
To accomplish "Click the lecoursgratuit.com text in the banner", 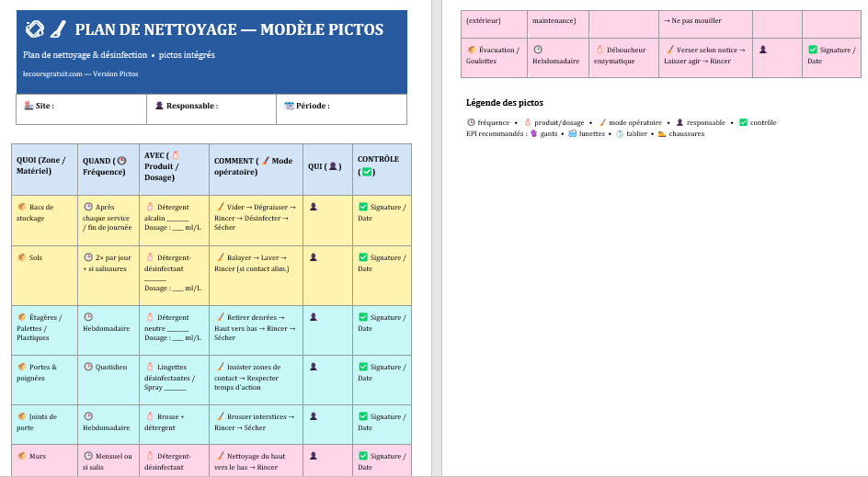I will (52, 74).
